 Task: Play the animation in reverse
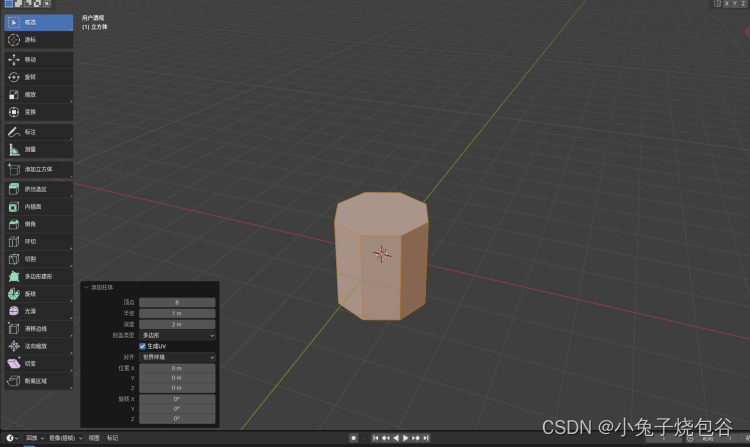pos(396,438)
